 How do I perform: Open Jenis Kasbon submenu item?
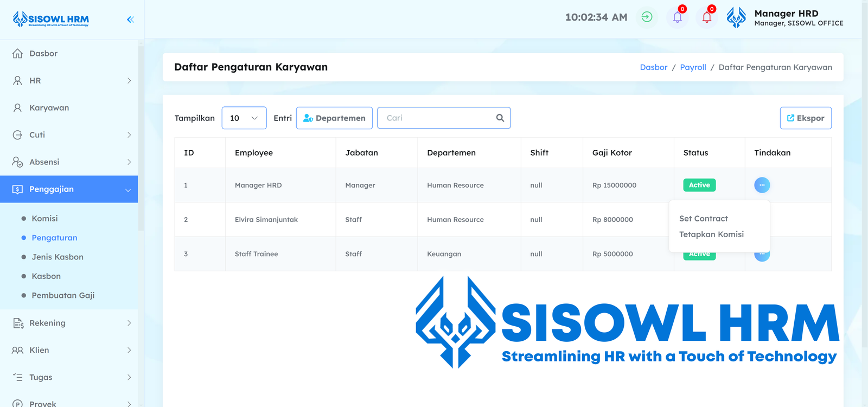(58, 257)
